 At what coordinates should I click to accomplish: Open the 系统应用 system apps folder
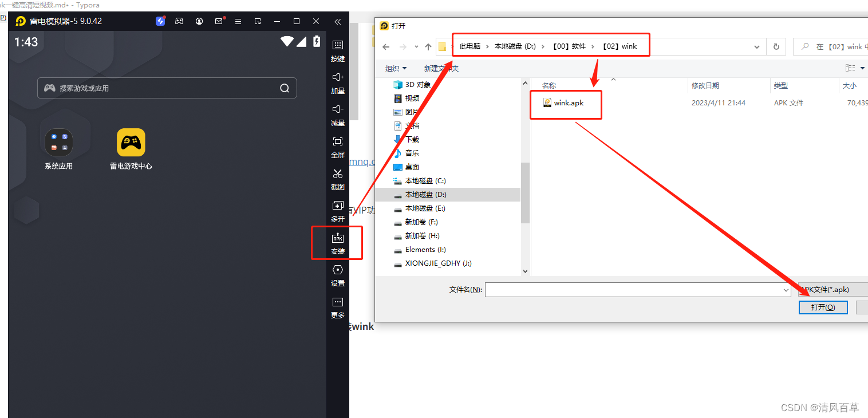click(59, 149)
